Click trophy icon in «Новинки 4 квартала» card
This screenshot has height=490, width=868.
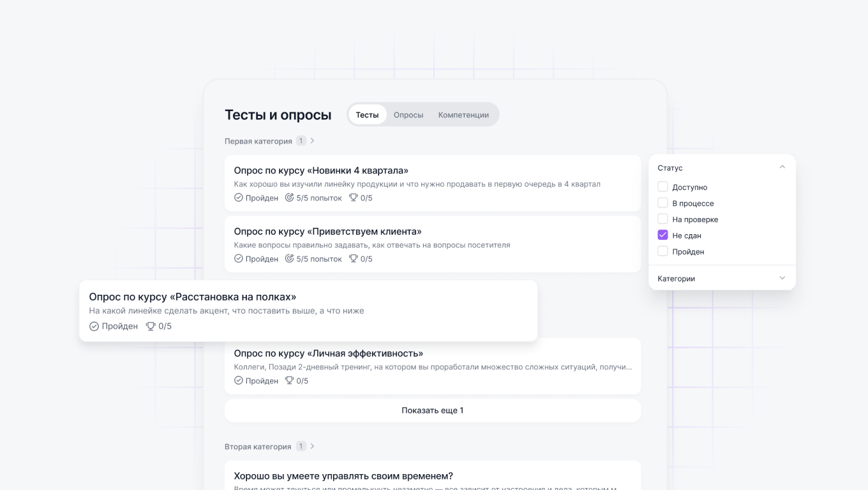(353, 198)
